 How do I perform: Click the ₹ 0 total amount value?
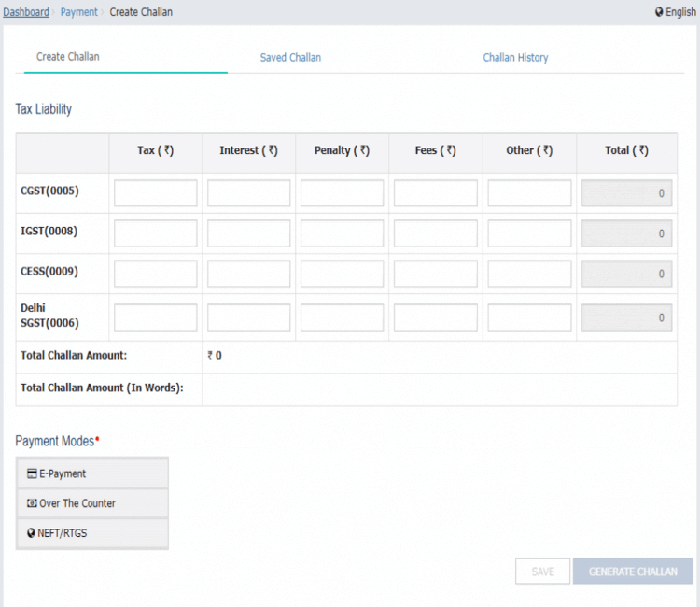coord(215,356)
